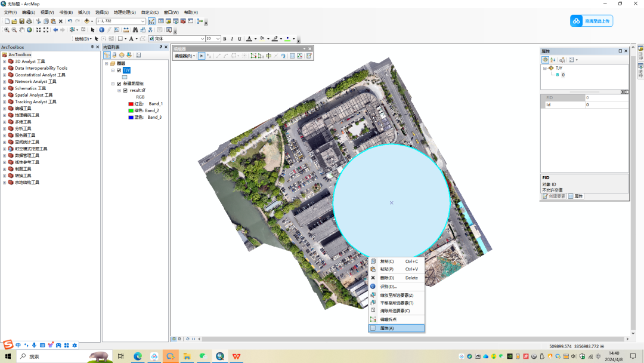The image size is (644, 363).
Task: Switch to 创建要素 tab in attributes panel
Action: [555, 196]
